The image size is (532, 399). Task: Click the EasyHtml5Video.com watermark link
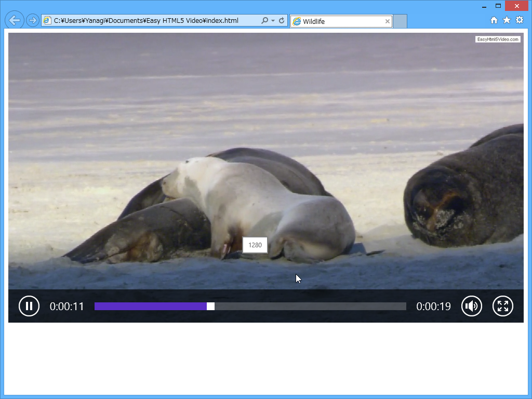pos(497,39)
